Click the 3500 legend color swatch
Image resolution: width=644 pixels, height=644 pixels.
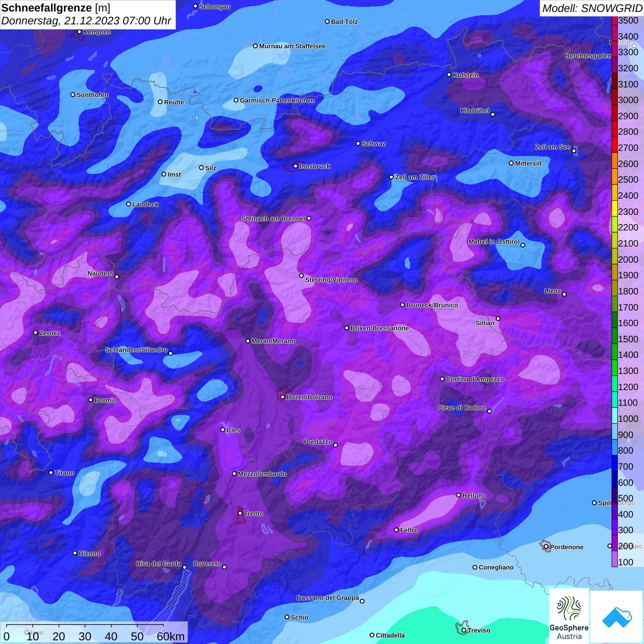(x=615, y=21)
